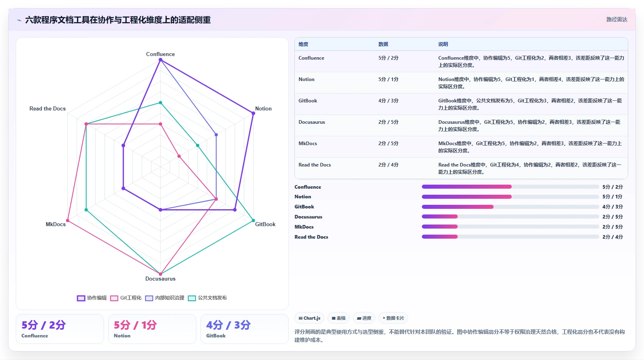Screen dimensions: 644x360
Task: Click the Notion progress bar
Action: tap(510, 197)
